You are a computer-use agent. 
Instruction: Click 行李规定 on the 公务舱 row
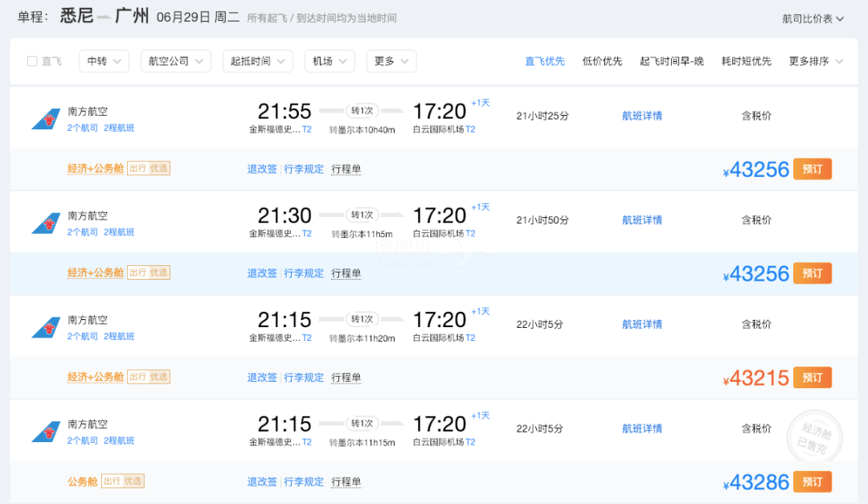(x=304, y=481)
